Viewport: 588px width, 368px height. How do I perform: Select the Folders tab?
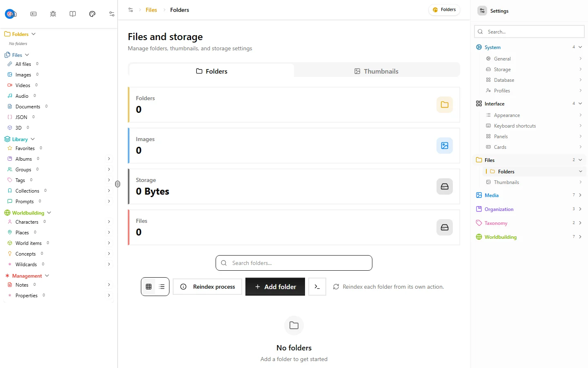[212, 71]
